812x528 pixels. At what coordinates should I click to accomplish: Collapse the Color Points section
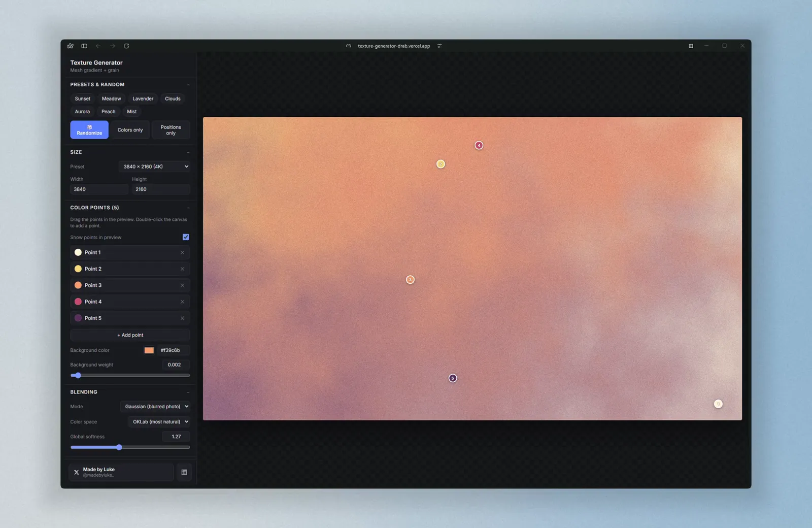pos(188,208)
